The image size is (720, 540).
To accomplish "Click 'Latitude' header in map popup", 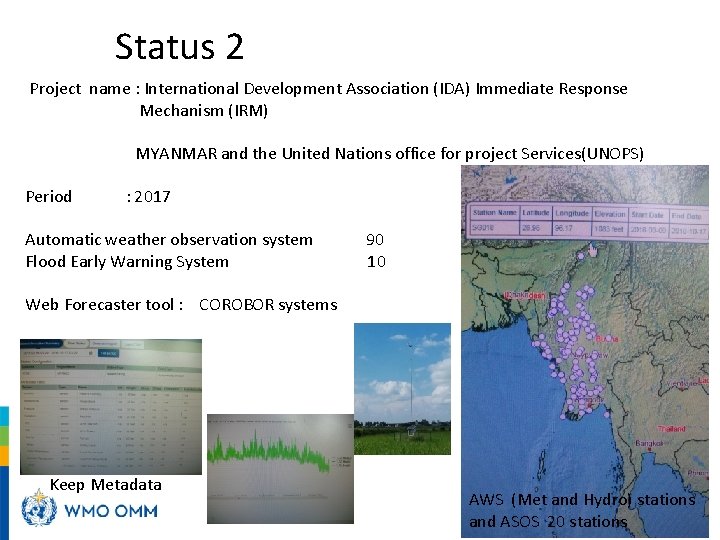I will [535, 213].
